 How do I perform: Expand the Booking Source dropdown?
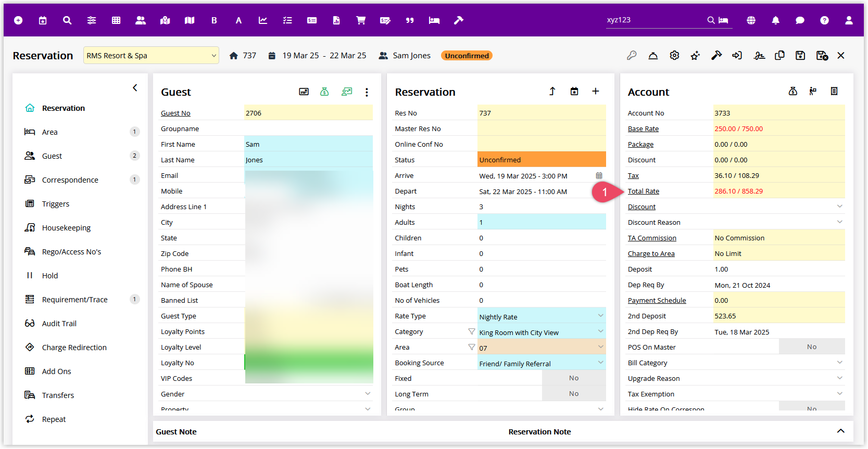point(600,363)
